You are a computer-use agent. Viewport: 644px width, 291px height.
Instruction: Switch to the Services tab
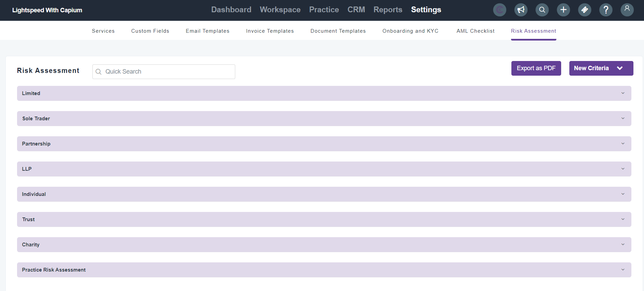(x=103, y=31)
